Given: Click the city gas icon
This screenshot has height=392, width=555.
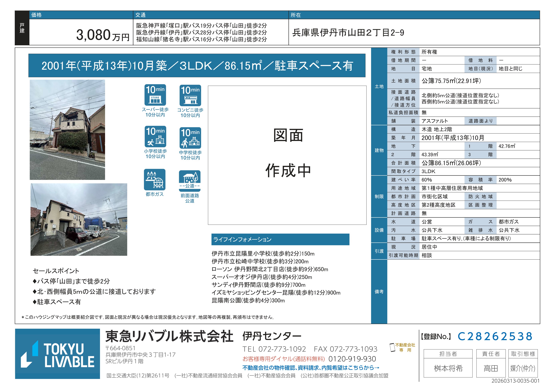Looking at the screenshot, I should point(154,179).
